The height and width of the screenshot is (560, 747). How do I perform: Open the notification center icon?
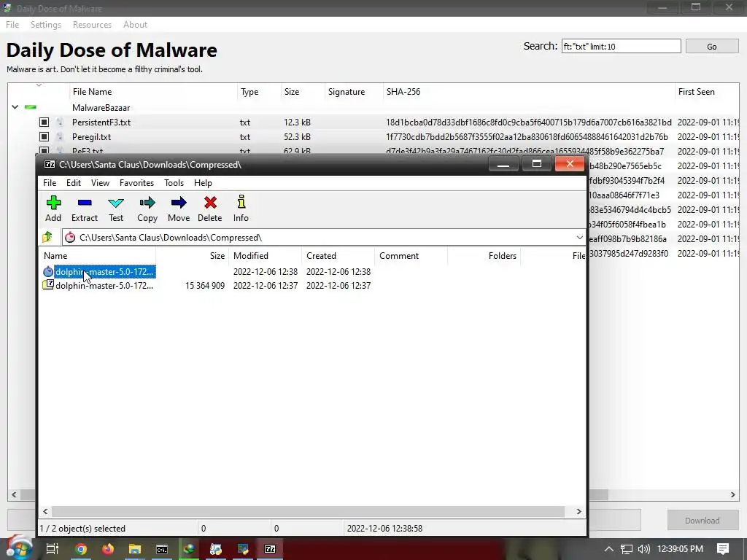(723, 549)
